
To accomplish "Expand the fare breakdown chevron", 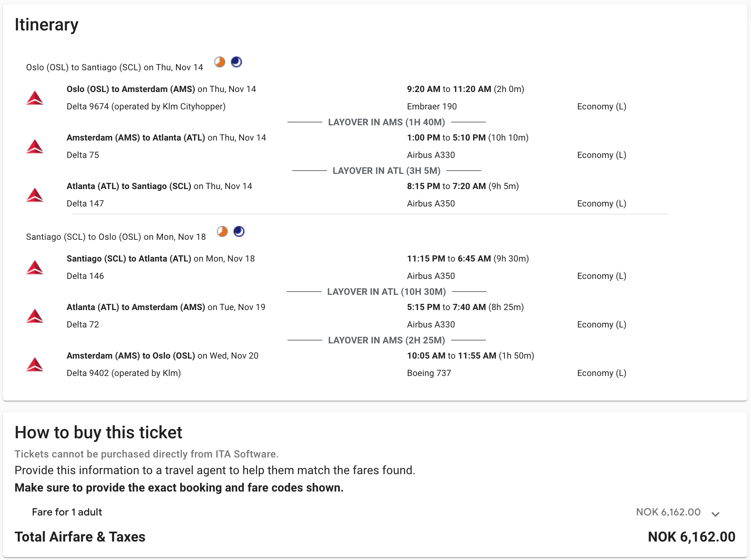I will point(715,514).
